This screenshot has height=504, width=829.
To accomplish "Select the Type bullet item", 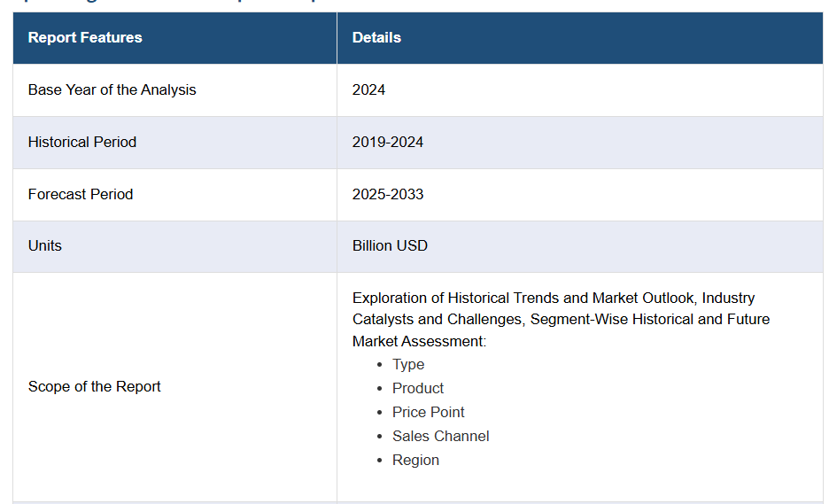I will coord(408,364).
